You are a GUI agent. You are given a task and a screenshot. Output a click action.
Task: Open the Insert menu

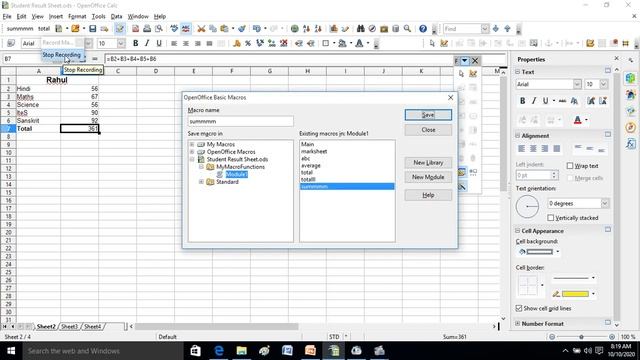tap(56, 16)
